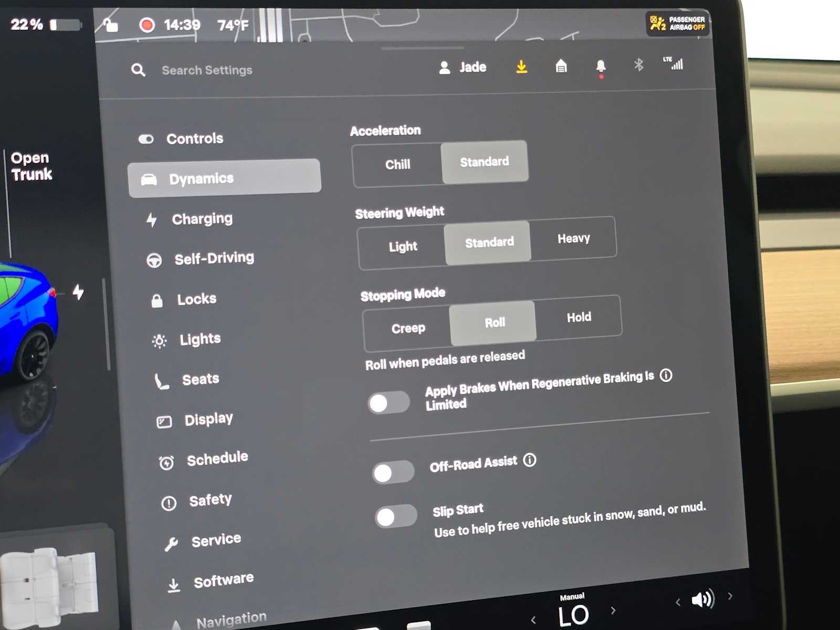Image resolution: width=840 pixels, height=630 pixels.
Task: Tap the battery percentage indicator
Action: [46, 24]
